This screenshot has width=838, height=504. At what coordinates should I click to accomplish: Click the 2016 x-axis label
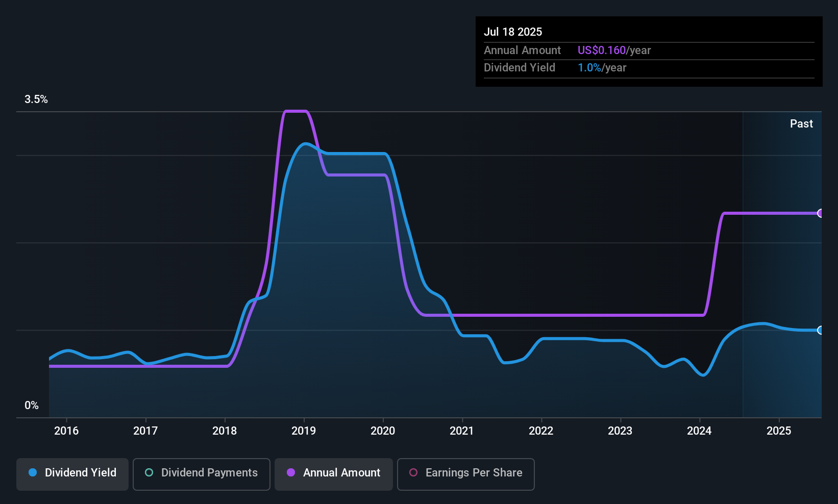(66, 431)
